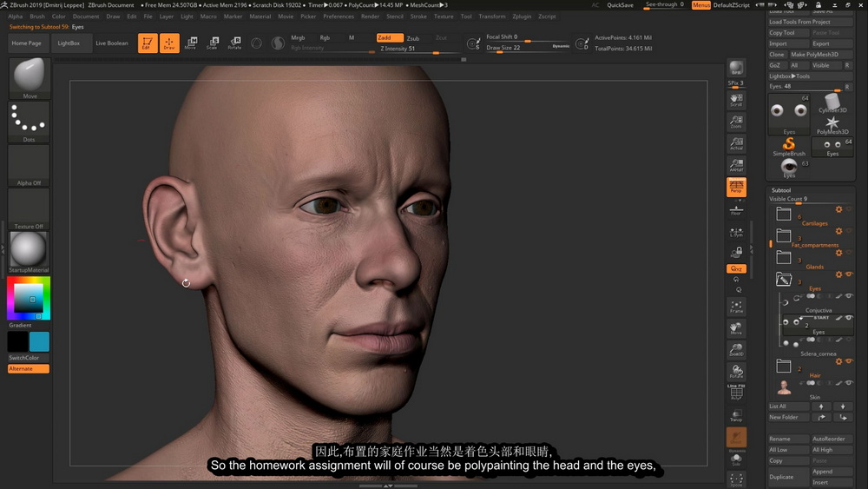Click the Duplicate subtool button
The width and height of the screenshot is (868, 489).
click(788, 477)
